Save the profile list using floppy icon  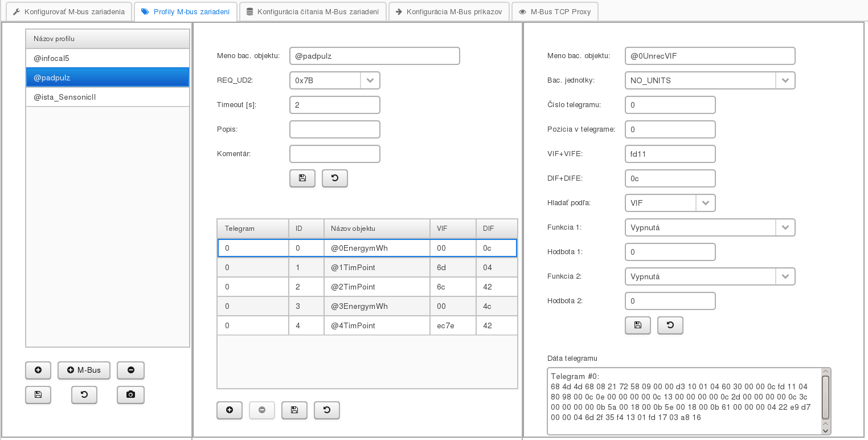pyautogui.click(x=38, y=395)
